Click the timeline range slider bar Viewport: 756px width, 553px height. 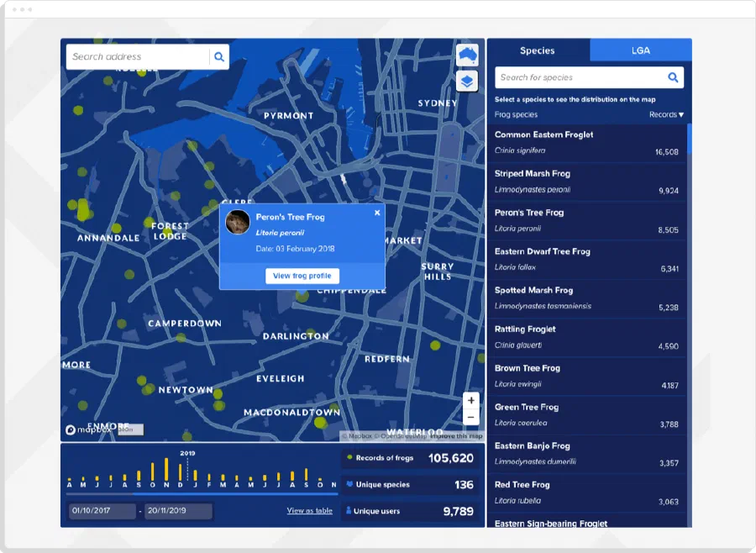(x=202, y=494)
